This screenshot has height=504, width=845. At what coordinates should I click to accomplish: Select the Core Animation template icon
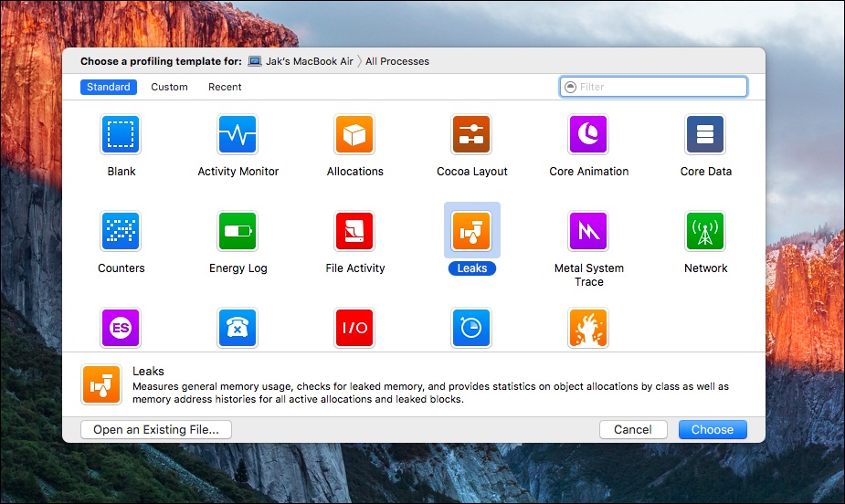[588, 134]
